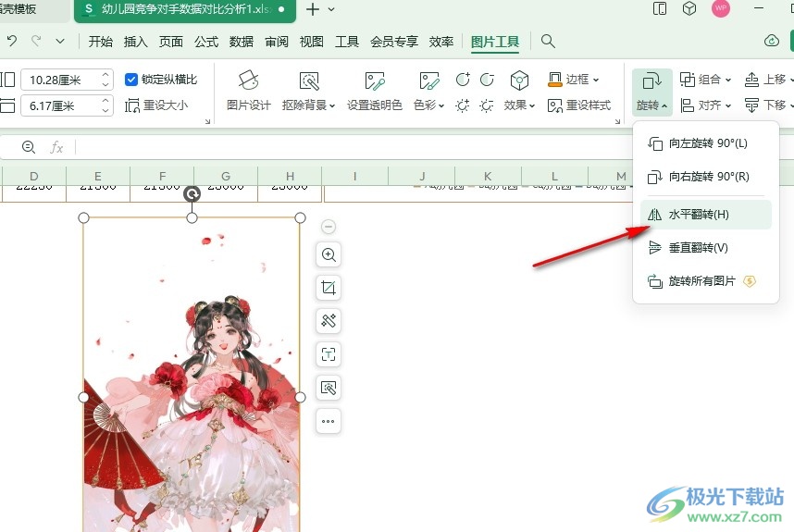Click the floating remove background icon
The width and height of the screenshot is (794, 532).
329,388
